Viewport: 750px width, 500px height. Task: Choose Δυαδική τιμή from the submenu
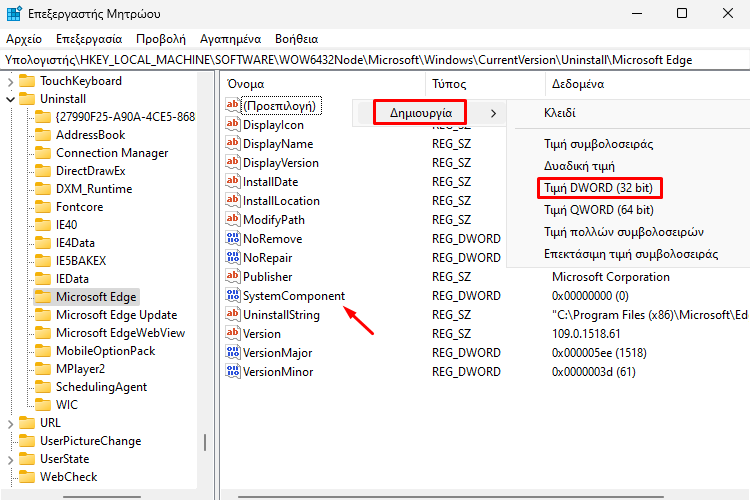click(x=579, y=166)
